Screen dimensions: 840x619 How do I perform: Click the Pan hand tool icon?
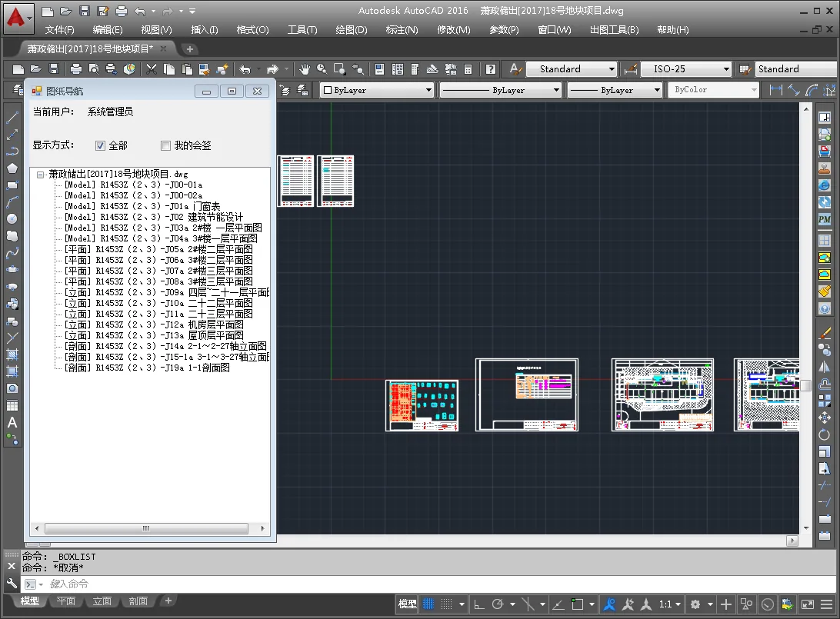click(x=305, y=69)
